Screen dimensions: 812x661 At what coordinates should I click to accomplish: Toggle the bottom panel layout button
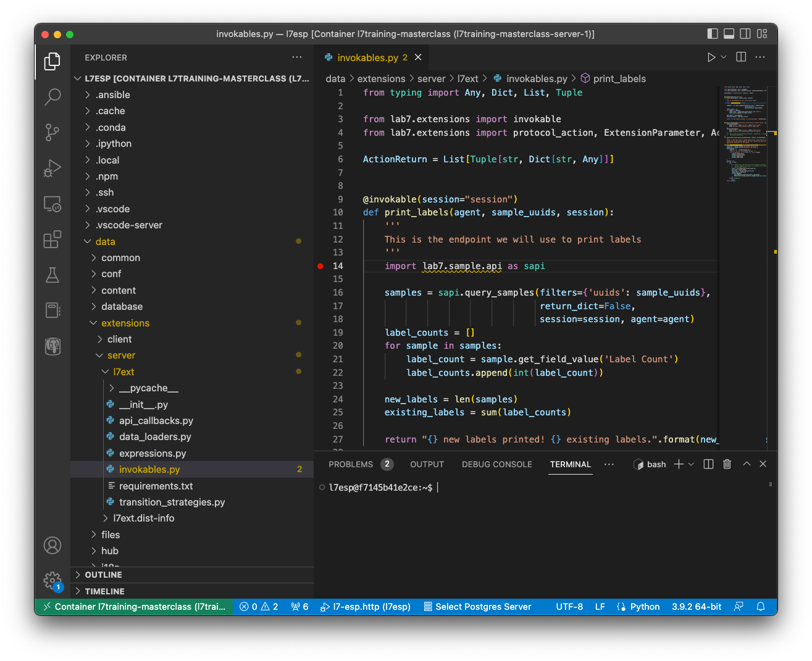click(x=729, y=34)
